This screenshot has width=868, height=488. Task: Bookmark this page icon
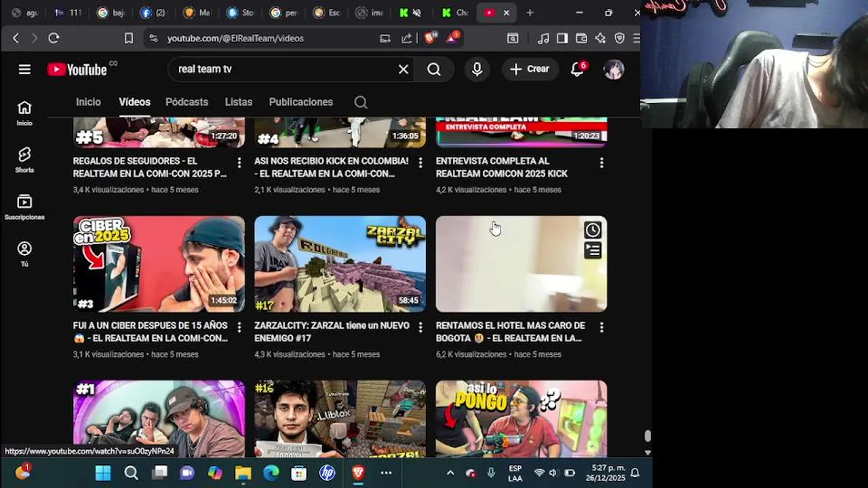tap(129, 39)
